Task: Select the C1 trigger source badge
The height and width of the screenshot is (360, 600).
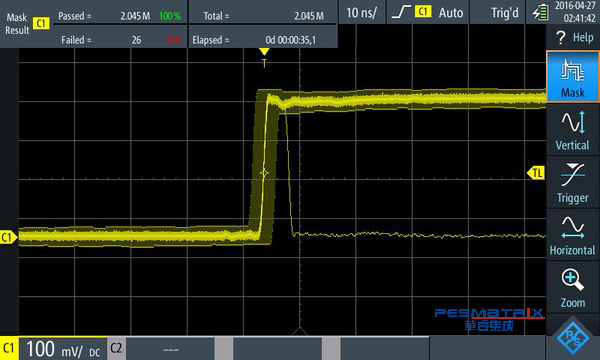Action: 423,12
